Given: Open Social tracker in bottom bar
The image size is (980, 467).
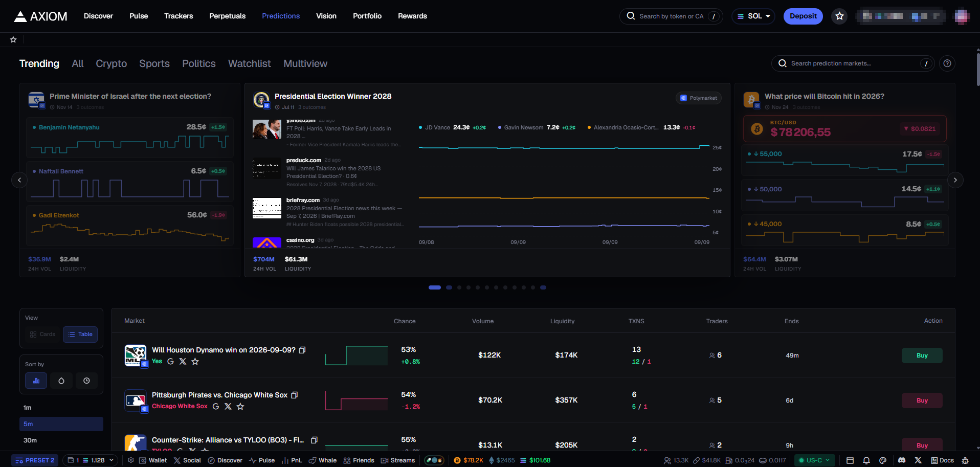Looking at the screenshot, I should point(187,460).
